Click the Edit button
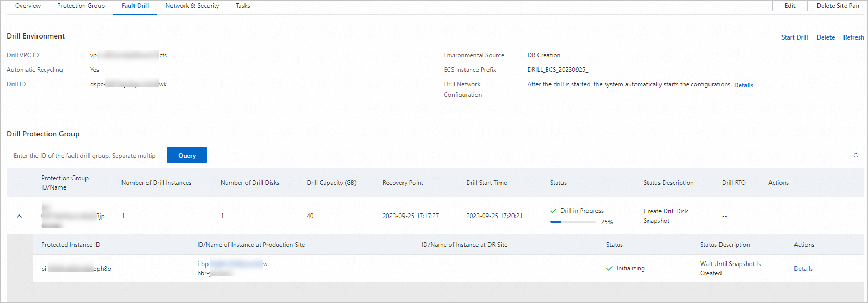The width and height of the screenshot is (868, 303). (790, 6)
